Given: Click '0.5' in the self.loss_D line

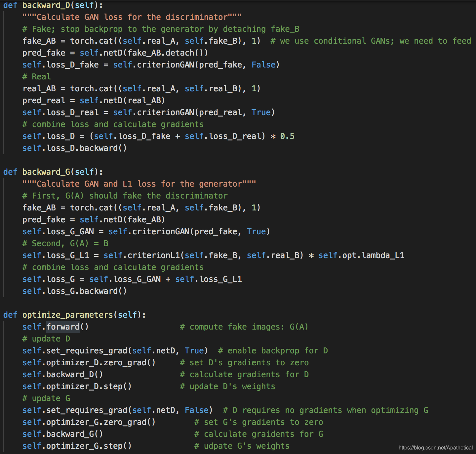Looking at the screenshot, I should click(x=287, y=136).
